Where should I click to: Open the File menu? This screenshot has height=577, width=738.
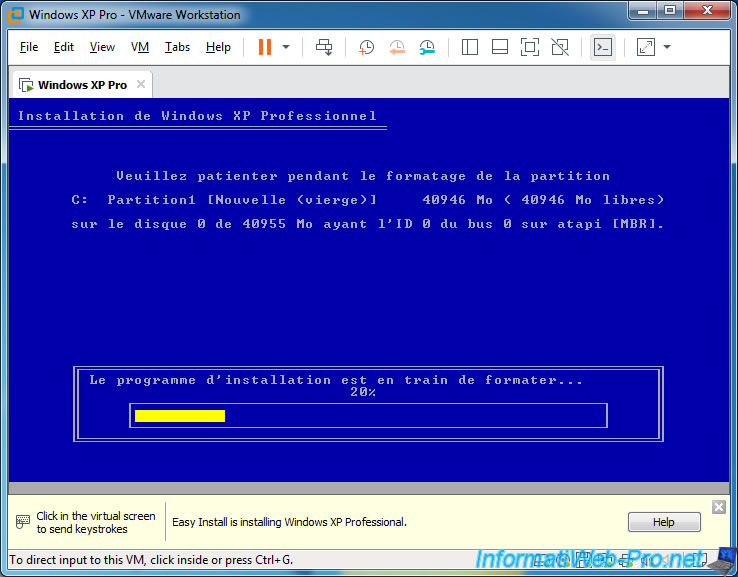click(29, 47)
